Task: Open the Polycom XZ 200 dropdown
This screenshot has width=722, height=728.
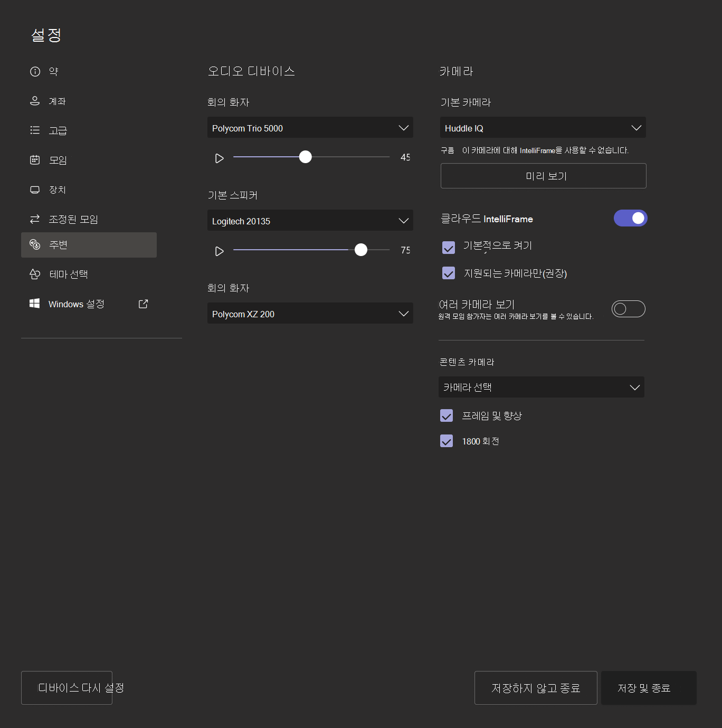Action: pos(310,313)
